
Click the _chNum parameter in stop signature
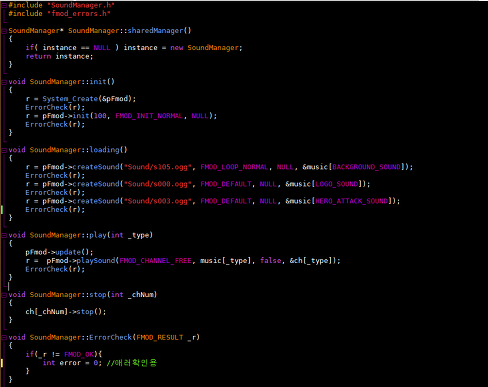pos(141,295)
